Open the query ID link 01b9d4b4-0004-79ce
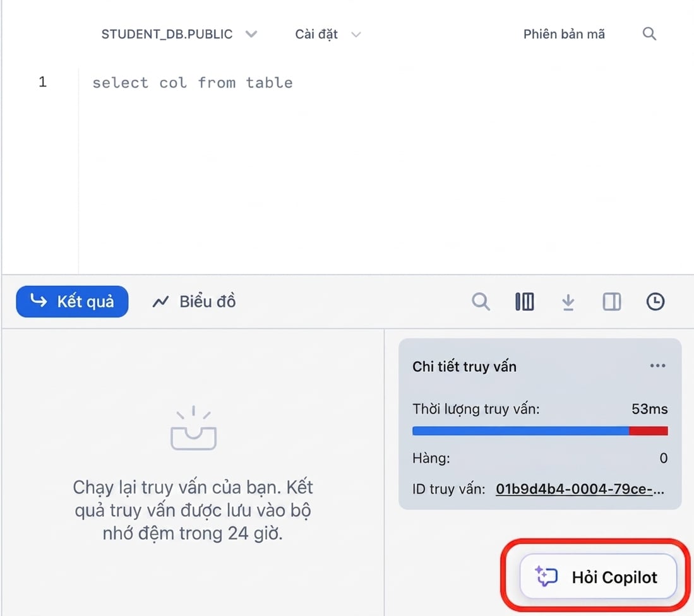 [x=580, y=489]
